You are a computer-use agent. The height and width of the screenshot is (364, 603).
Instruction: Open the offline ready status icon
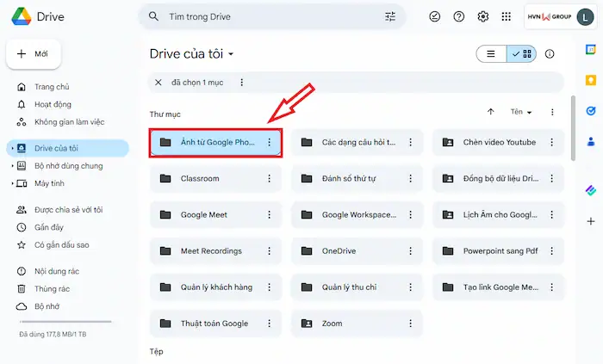pos(435,16)
